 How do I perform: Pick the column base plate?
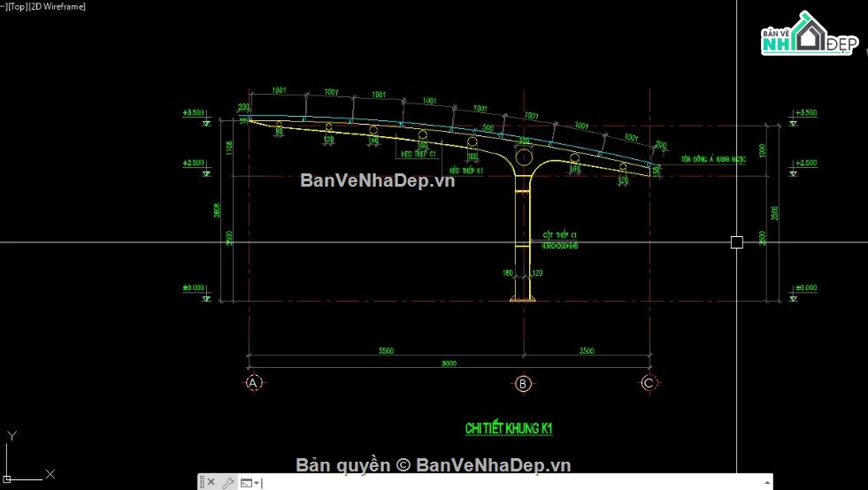click(x=524, y=300)
